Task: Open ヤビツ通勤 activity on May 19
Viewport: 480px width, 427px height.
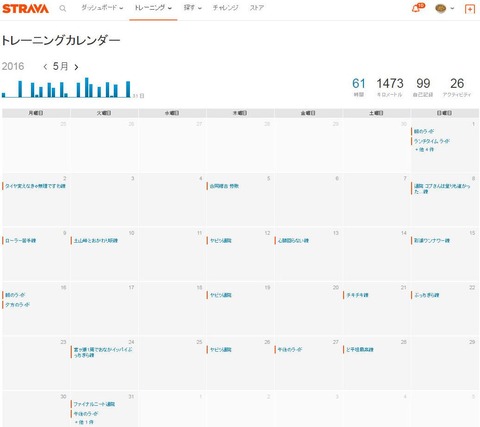Action: point(220,295)
